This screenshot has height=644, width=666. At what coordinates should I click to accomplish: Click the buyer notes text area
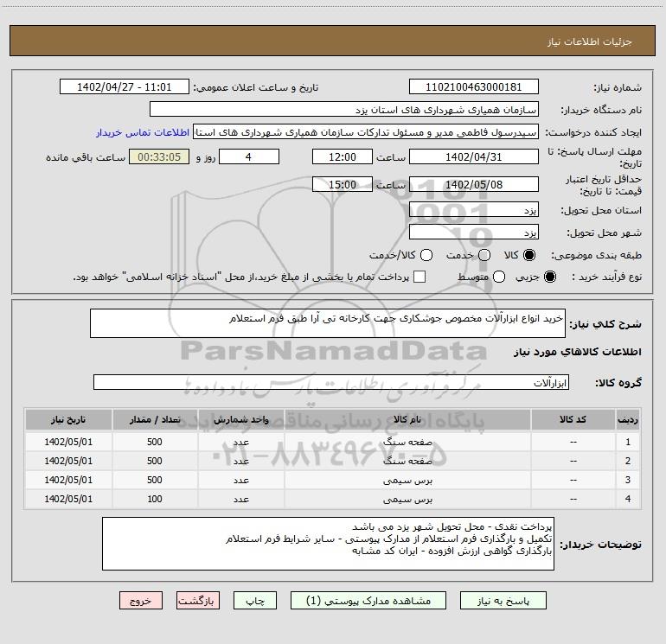click(x=328, y=544)
